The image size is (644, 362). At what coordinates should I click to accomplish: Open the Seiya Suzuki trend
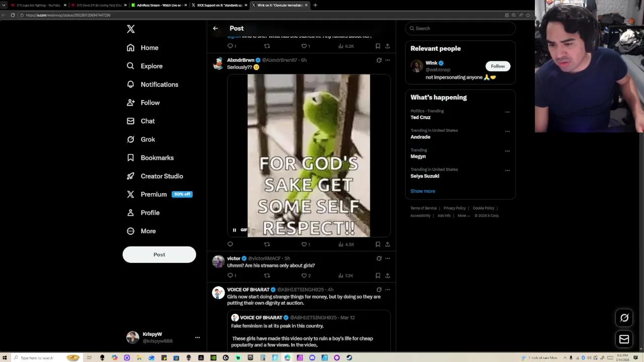425,176
